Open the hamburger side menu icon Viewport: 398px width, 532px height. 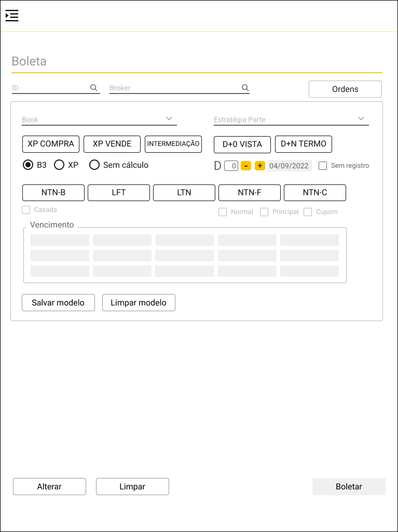(12, 16)
